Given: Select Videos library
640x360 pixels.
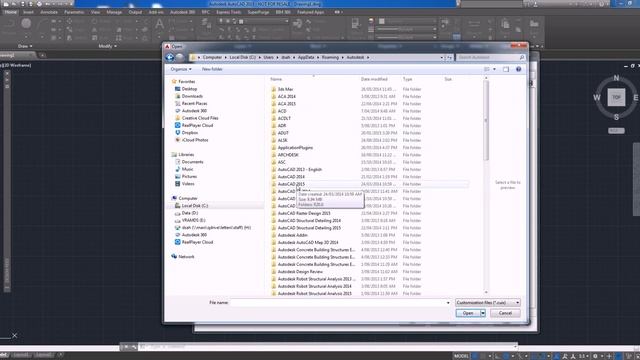Looking at the screenshot, I should coord(188,184).
